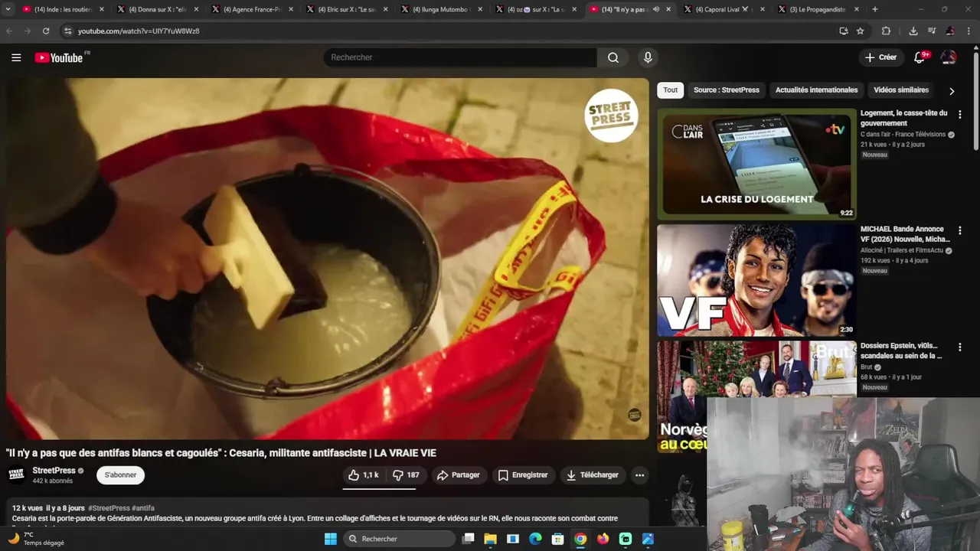Open the StreetPress channel name link
980x551 pixels.
click(x=54, y=471)
